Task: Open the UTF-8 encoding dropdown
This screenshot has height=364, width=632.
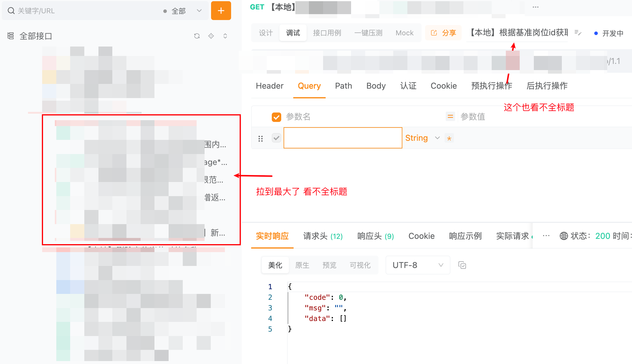Action: 418,265
